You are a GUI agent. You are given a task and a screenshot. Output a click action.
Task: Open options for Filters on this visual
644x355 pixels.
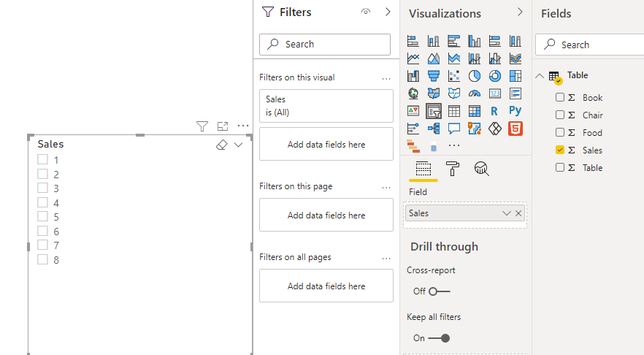pos(386,78)
